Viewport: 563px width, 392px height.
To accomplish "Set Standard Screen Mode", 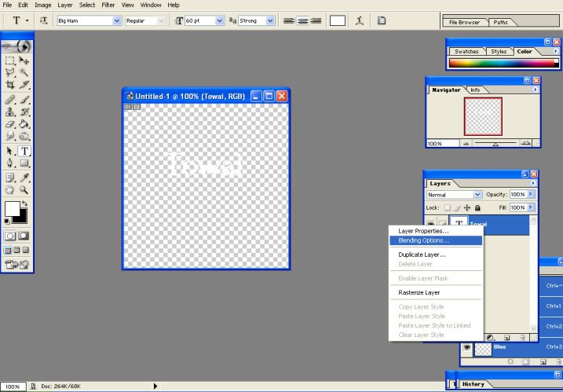I will (x=8, y=250).
